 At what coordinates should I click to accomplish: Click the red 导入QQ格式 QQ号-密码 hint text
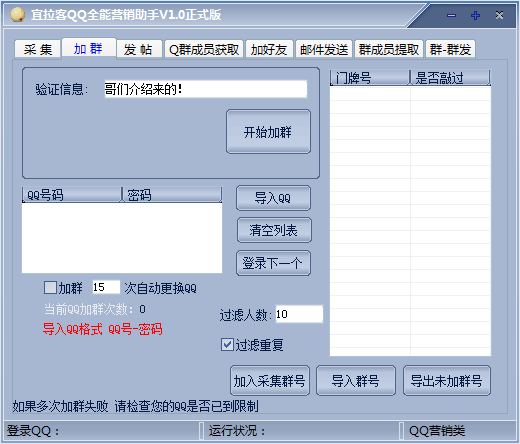(x=103, y=329)
